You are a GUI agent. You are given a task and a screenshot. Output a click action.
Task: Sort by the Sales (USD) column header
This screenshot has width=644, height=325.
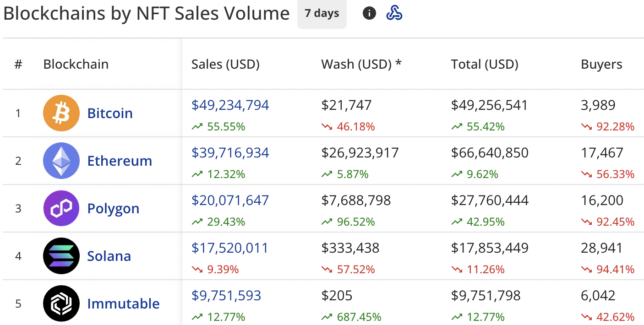pyautogui.click(x=225, y=65)
